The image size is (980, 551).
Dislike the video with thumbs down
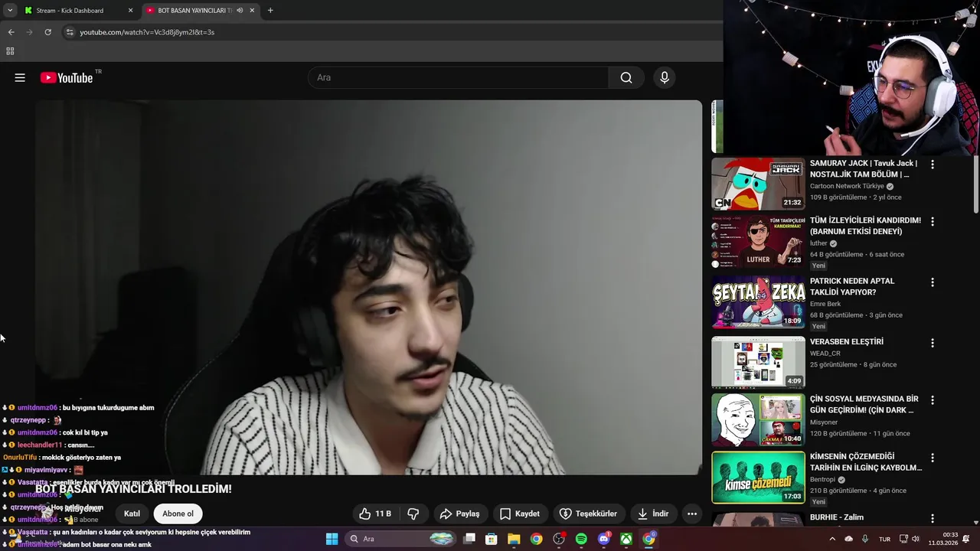click(413, 514)
